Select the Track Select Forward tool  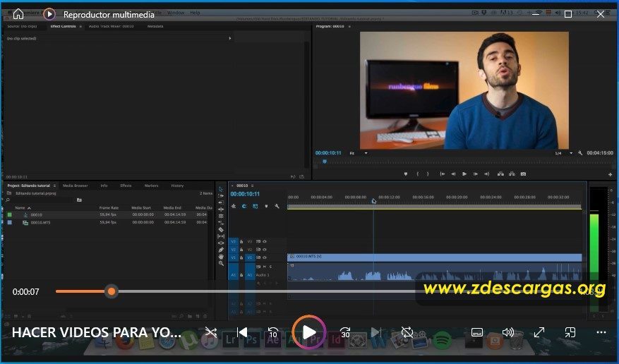tap(221, 196)
